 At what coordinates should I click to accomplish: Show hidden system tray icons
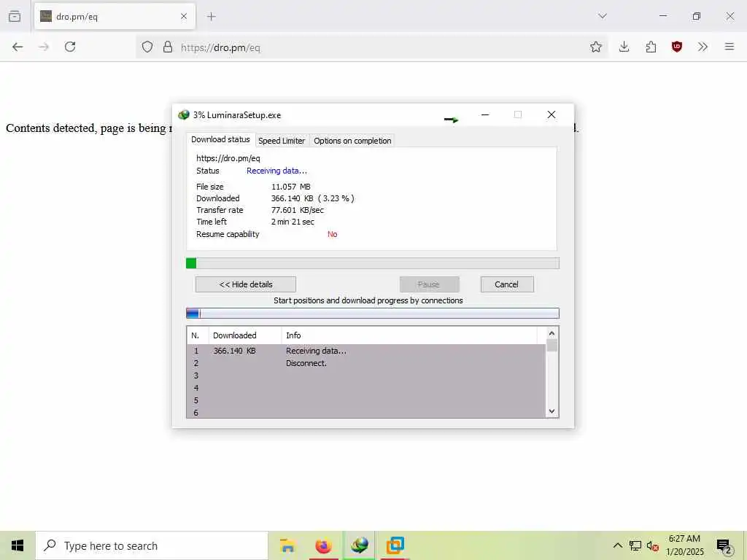pos(617,545)
